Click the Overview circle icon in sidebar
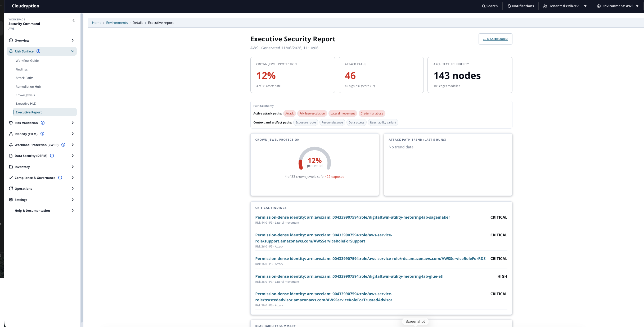The height and width of the screenshot is (327, 644). coord(11,40)
